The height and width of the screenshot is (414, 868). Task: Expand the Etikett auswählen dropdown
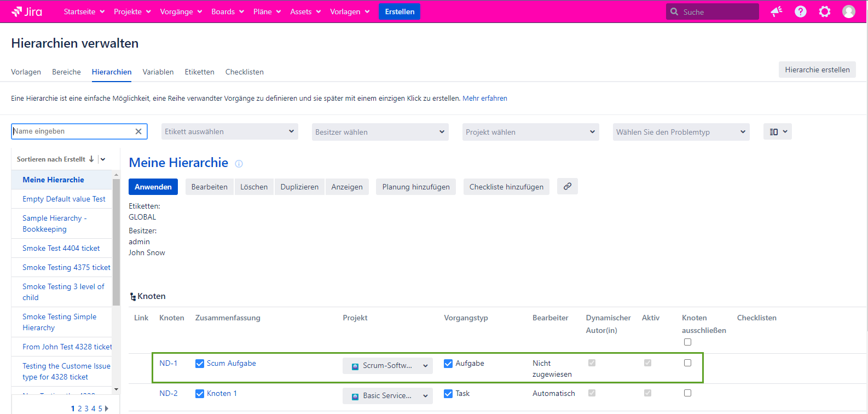click(x=229, y=131)
